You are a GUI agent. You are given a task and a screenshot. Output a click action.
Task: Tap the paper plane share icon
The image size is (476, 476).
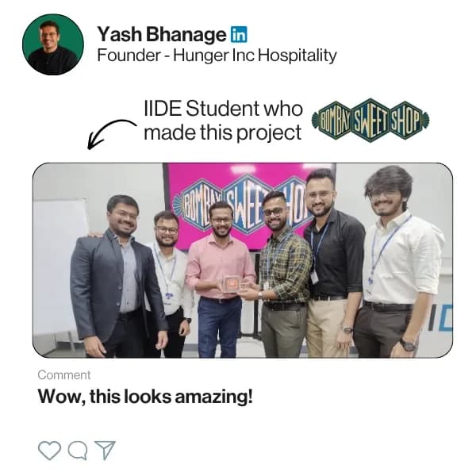point(105,450)
